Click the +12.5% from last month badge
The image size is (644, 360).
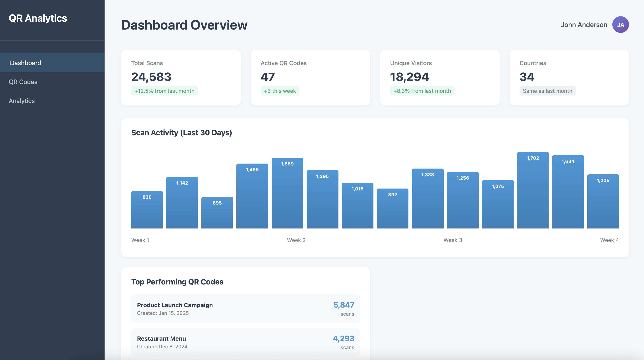[x=164, y=91]
